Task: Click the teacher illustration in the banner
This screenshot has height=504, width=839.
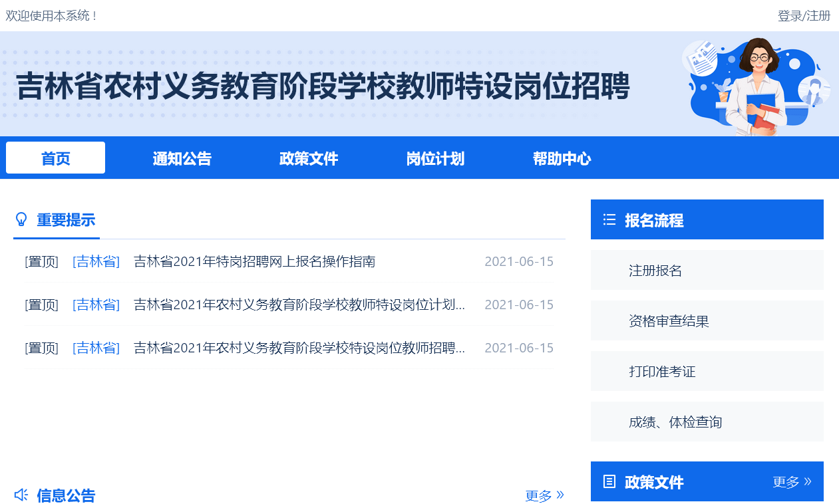Action: tap(756, 84)
